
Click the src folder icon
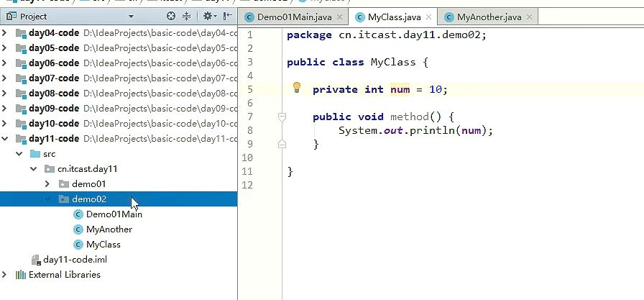click(35, 154)
